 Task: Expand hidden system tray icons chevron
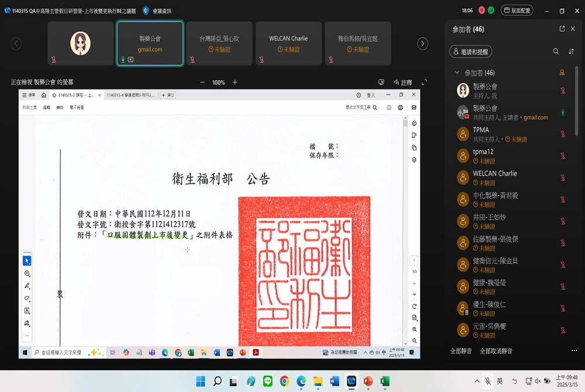point(477,381)
